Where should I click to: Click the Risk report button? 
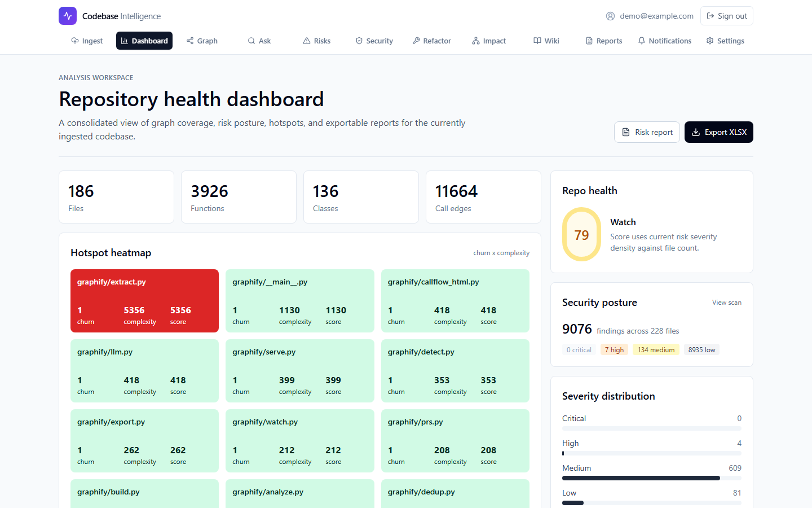pyautogui.click(x=647, y=132)
